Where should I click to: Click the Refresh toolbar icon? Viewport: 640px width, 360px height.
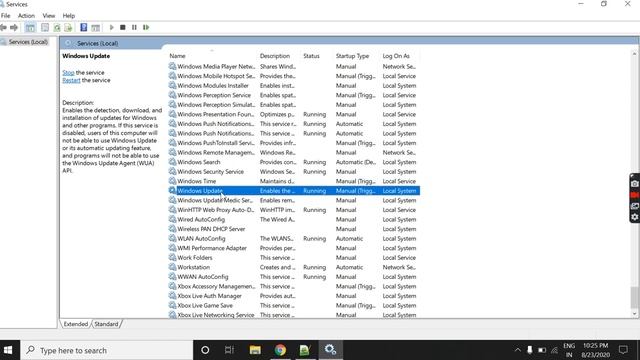tap(57, 27)
